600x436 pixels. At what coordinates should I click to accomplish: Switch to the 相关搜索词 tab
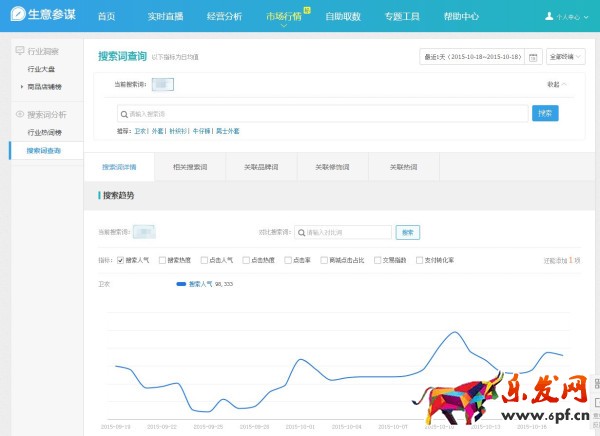click(x=190, y=167)
